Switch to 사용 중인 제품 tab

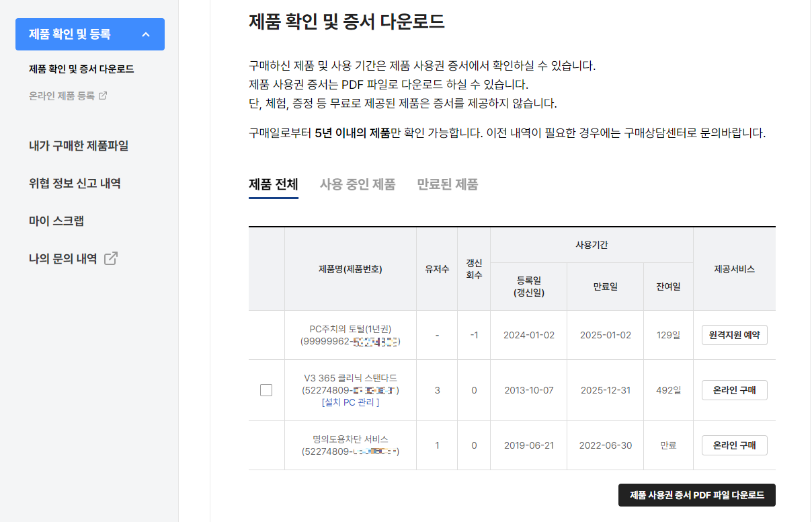[358, 184]
